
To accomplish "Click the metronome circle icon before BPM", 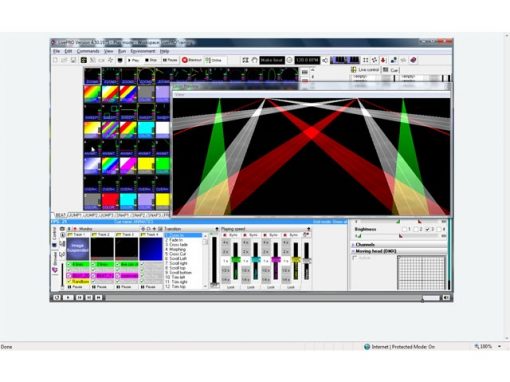I will [x=289, y=60].
